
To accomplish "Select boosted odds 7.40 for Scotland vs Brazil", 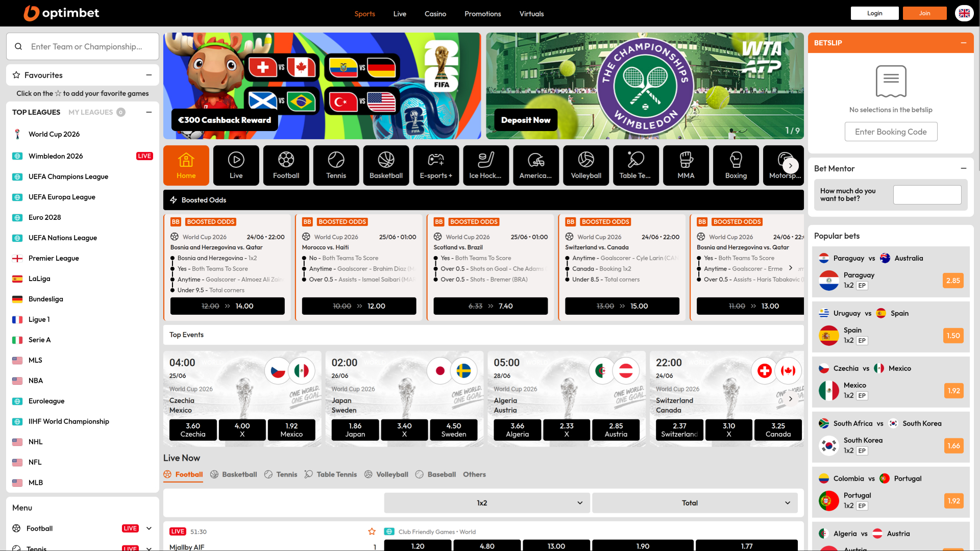I will tap(491, 306).
